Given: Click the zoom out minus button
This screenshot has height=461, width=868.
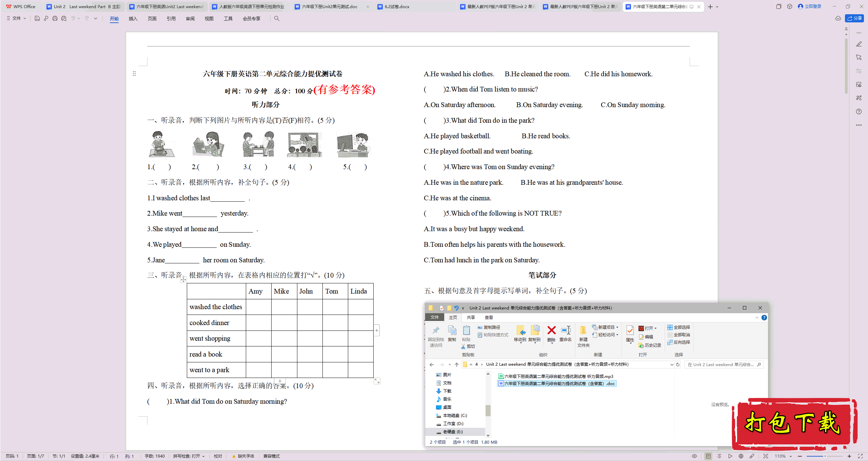Looking at the screenshot, I should (800, 456).
